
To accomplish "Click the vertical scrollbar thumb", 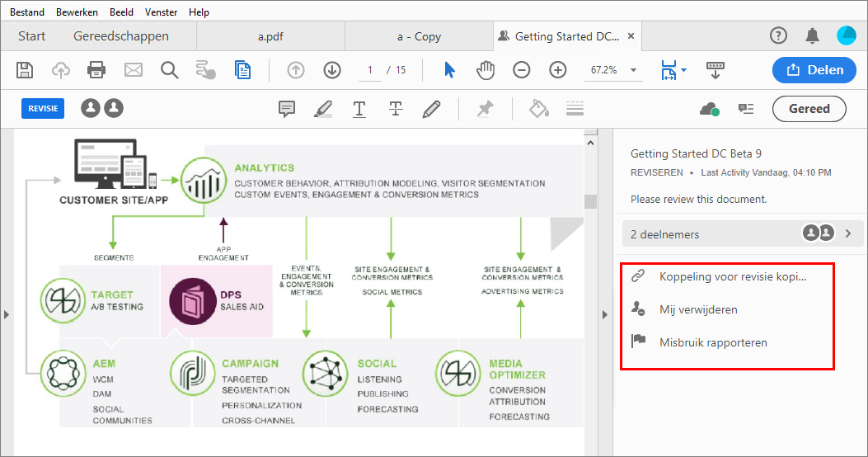I will (x=591, y=201).
